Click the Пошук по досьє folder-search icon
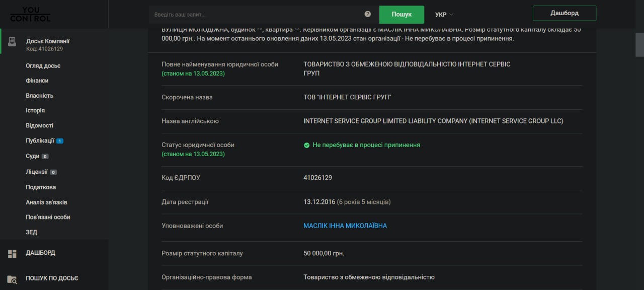This screenshot has height=290, width=644. coord(12,279)
